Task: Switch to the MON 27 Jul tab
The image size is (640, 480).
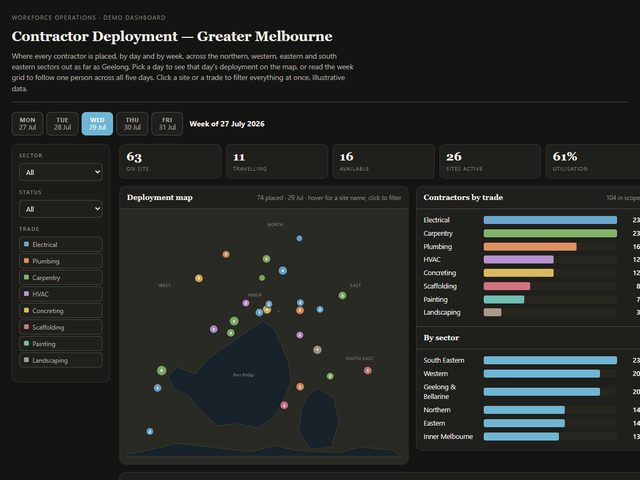Action: pyautogui.click(x=27, y=124)
